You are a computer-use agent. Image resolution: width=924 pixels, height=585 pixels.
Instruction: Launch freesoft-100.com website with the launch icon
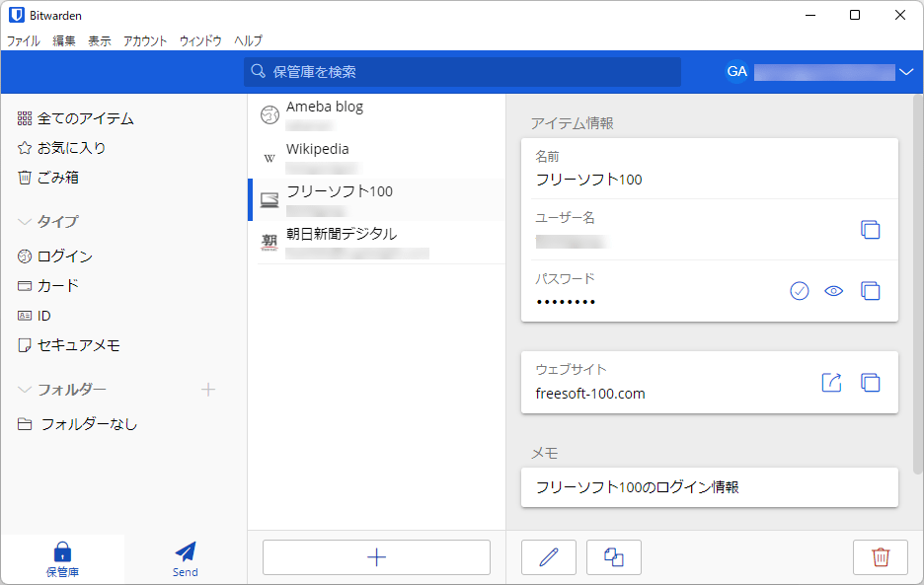click(x=831, y=383)
